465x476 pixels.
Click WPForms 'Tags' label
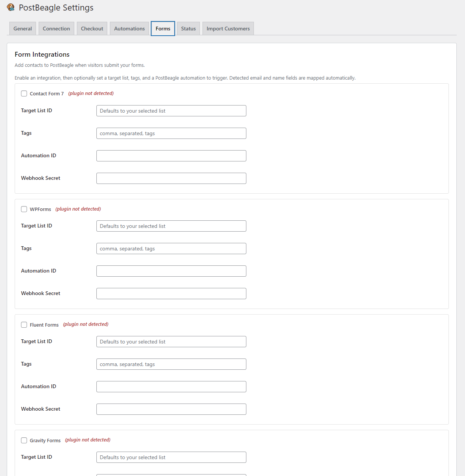pos(26,249)
